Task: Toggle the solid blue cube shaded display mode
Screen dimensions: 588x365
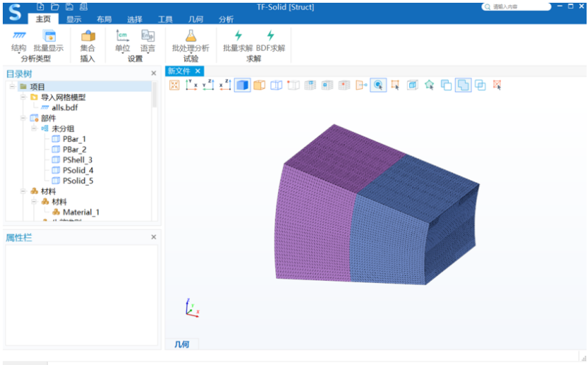Action: [242, 85]
